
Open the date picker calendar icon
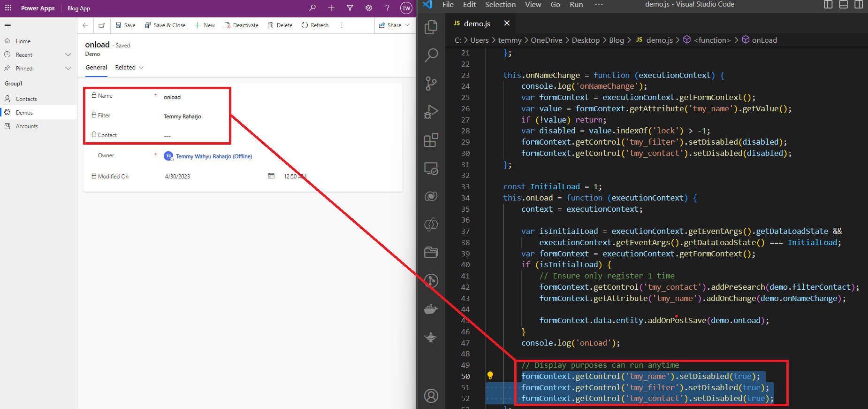click(x=271, y=176)
